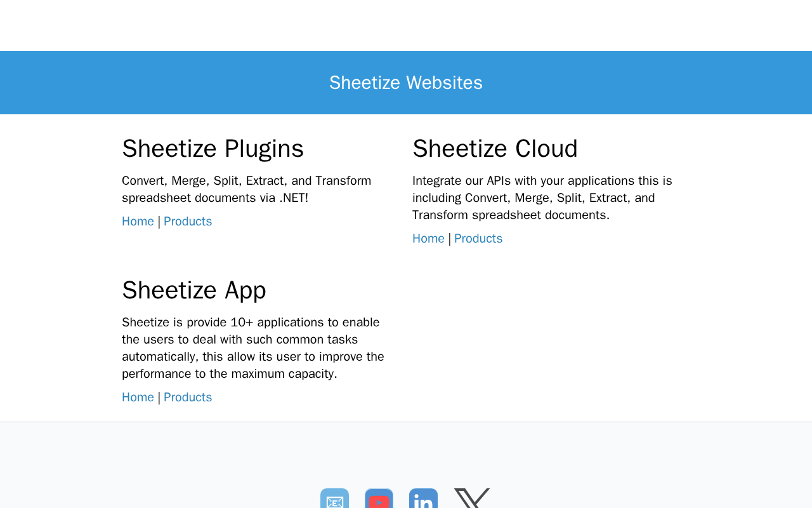Image resolution: width=812 pixels, height=508 pixels.
Task: Open Products link under Sheetize Plugins
Action: point(188,222)
